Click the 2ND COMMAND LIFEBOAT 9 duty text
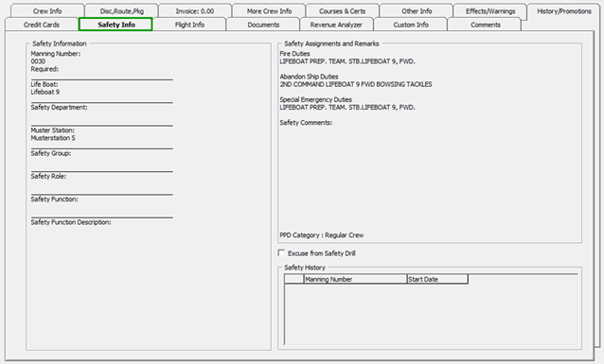This screenshot has width=604, height=364. click(356, 84)
